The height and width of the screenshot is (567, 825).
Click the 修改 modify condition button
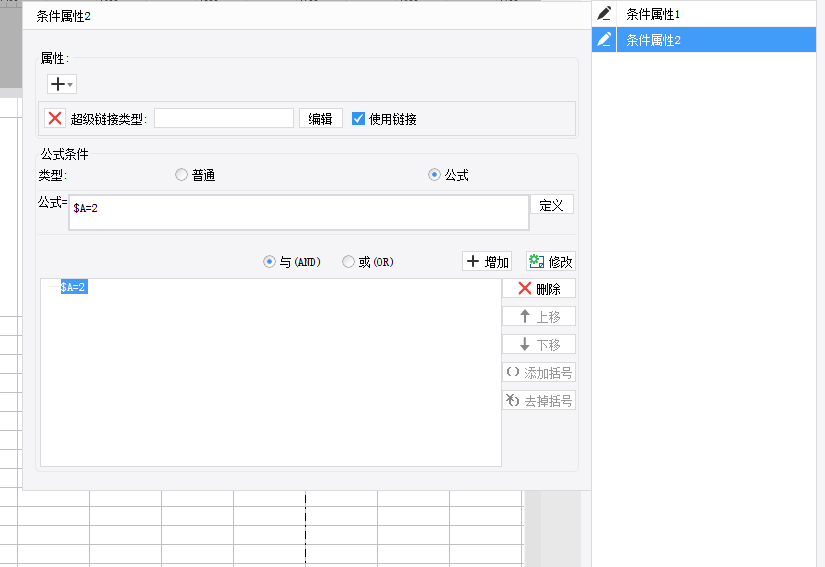click(x=550, y=261)
